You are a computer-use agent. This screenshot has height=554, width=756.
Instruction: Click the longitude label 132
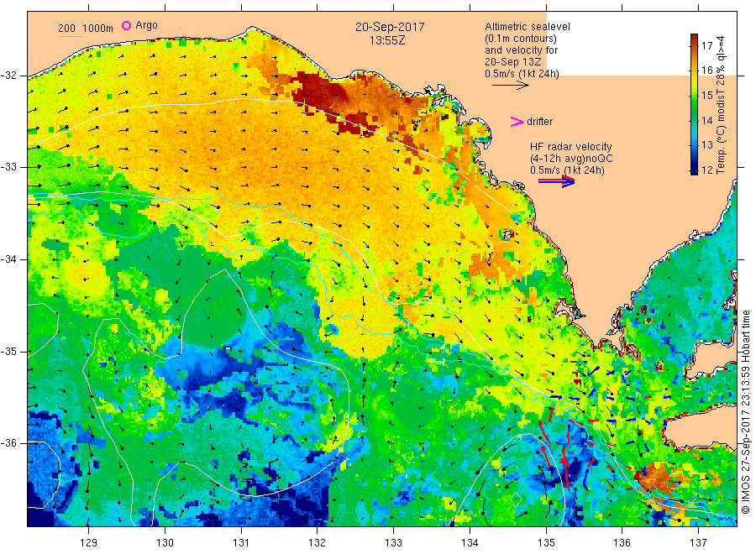click(318, 543)
